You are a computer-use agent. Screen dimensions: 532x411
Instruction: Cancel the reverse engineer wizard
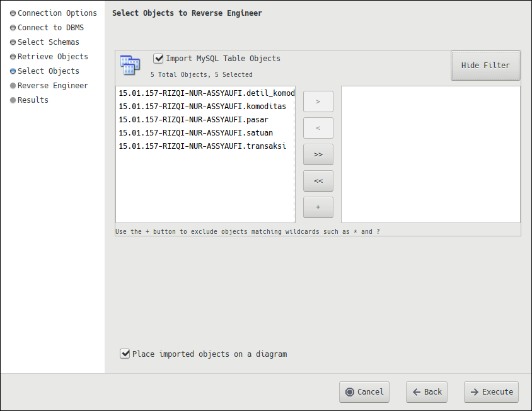(x=364, y=392)
